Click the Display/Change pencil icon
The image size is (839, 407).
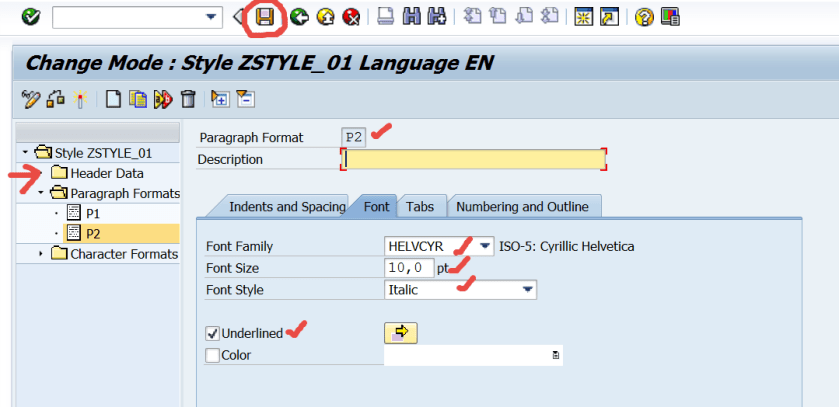(30, 99)
